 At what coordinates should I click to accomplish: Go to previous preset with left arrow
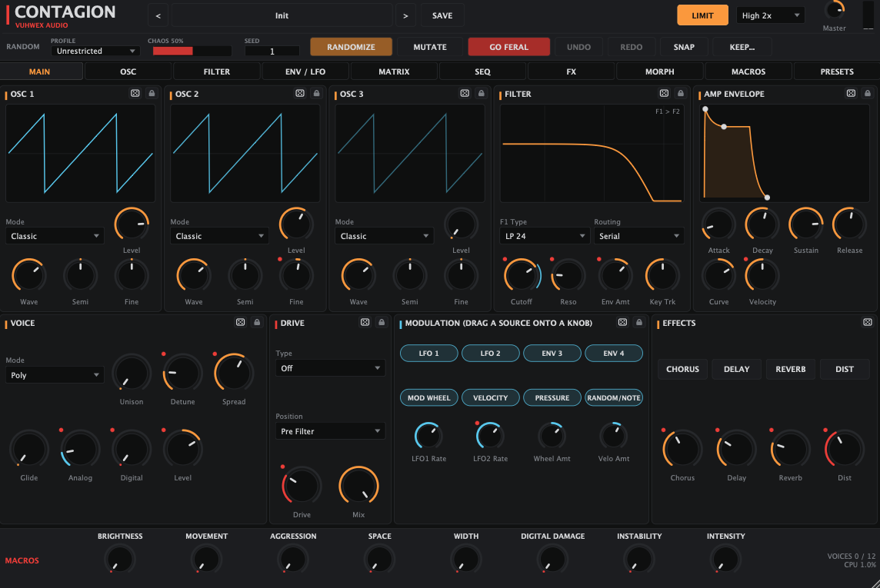click(158, 15)
